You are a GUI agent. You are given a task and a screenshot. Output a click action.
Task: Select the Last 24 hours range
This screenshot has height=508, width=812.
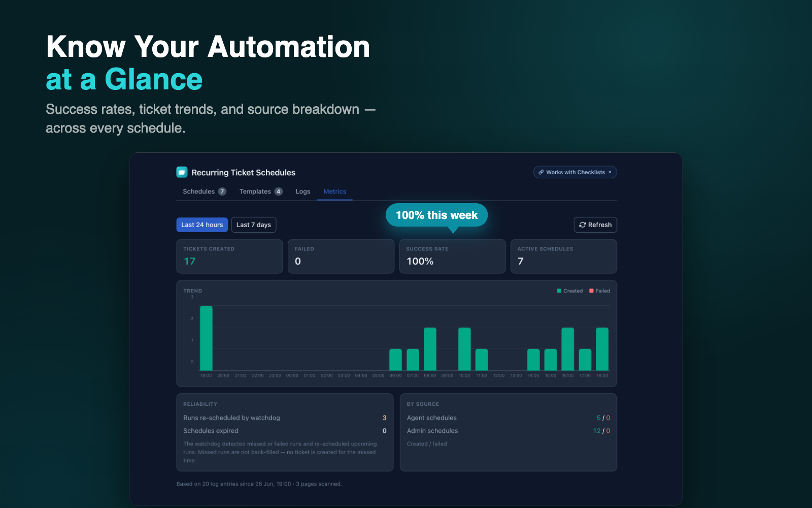click(202, 225)
